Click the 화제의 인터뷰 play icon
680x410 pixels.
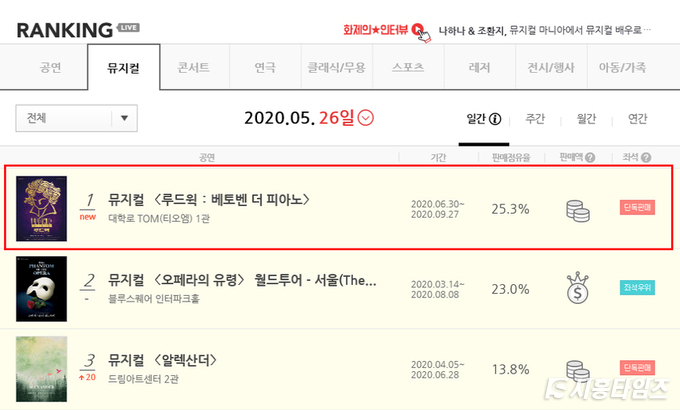[418, 29]
